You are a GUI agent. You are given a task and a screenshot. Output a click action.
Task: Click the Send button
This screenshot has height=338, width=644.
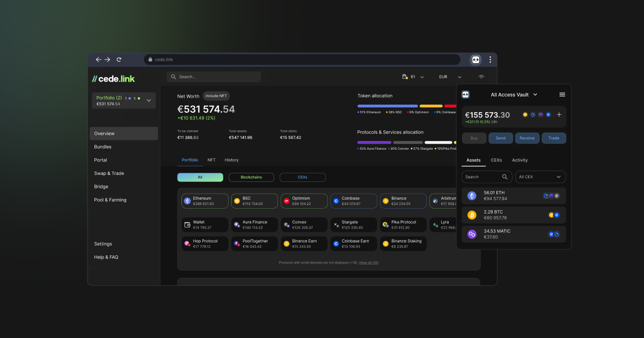click(x=501, y=138)
